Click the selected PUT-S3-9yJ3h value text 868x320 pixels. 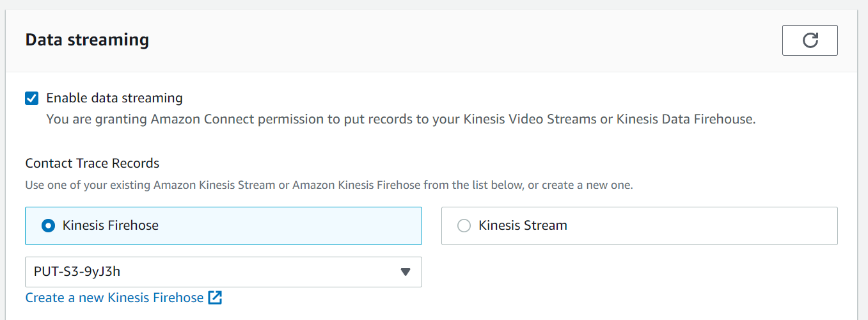tap(77, 272)
